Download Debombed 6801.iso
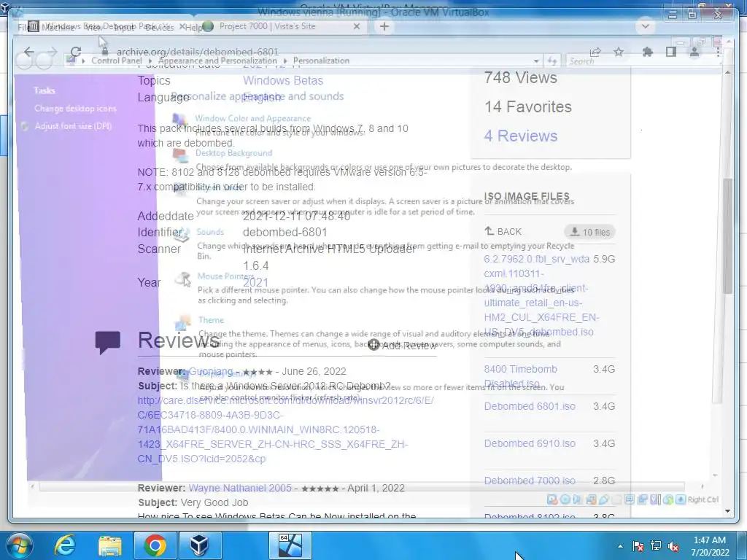 click(x=530, y=406)
